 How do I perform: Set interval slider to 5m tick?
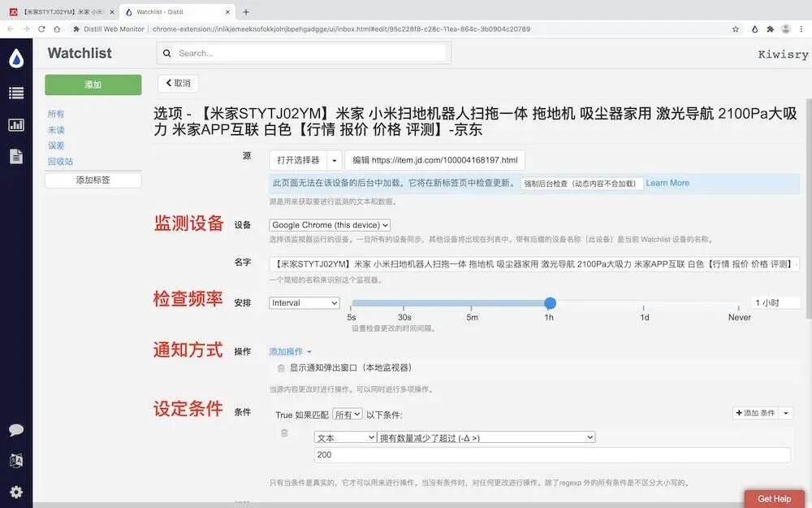point(473,307)
